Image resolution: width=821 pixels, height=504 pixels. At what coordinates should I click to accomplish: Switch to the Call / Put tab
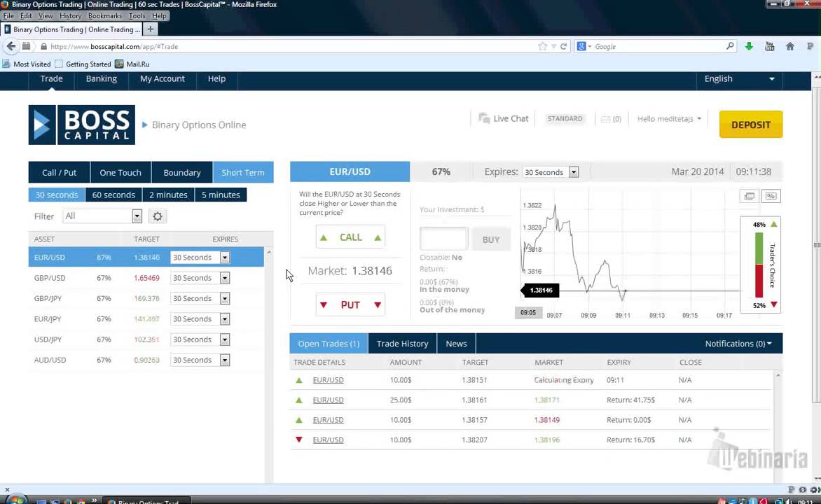point(59,172)
